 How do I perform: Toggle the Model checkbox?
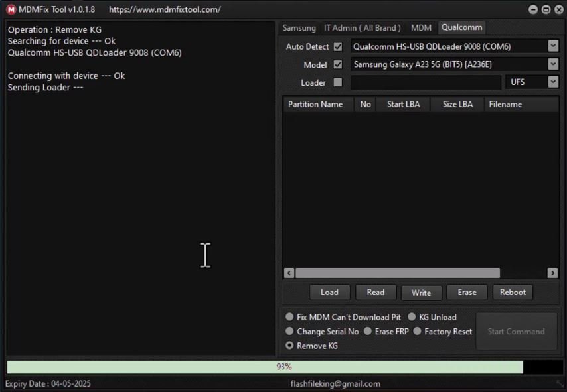[x=338, y=65]
